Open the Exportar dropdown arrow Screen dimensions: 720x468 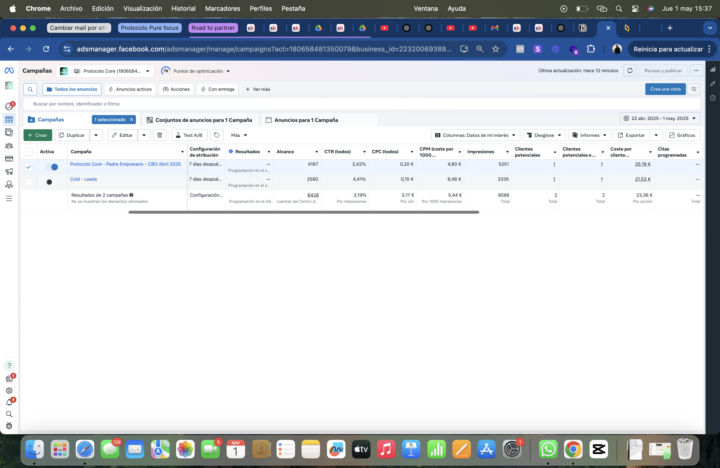coord(656,135)
